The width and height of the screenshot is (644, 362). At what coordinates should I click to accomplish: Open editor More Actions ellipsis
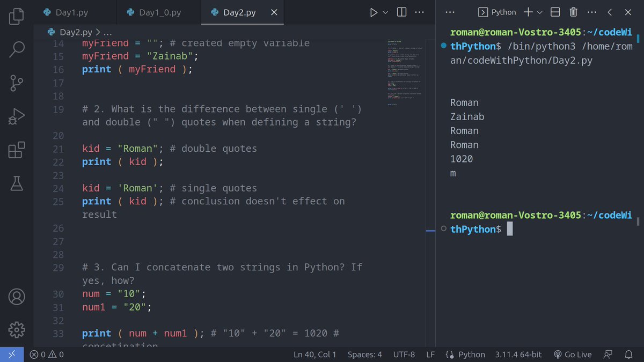[420, 12]
